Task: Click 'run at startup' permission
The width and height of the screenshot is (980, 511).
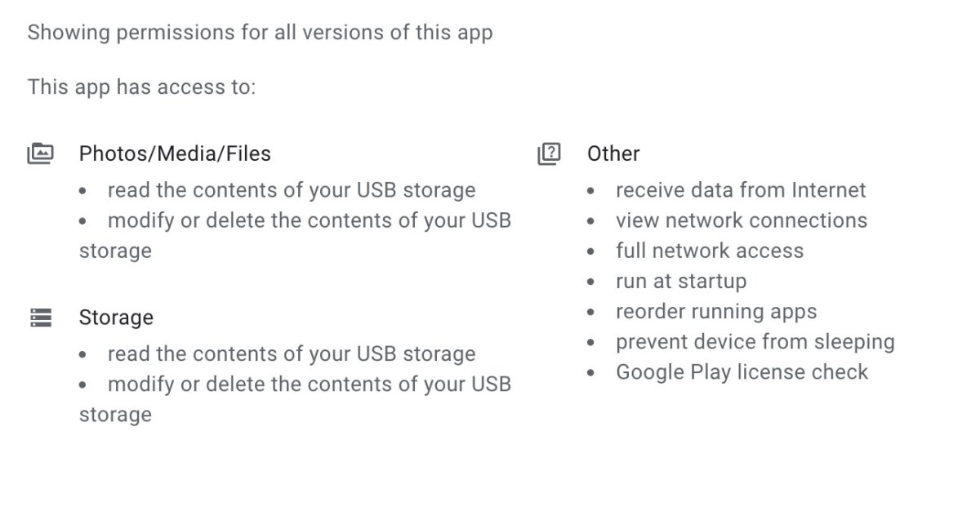Action: click(x=680, y=281)
